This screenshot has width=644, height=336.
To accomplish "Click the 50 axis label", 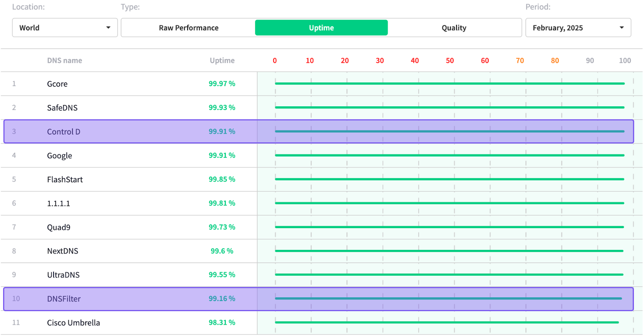I will [x=450, y=60].
